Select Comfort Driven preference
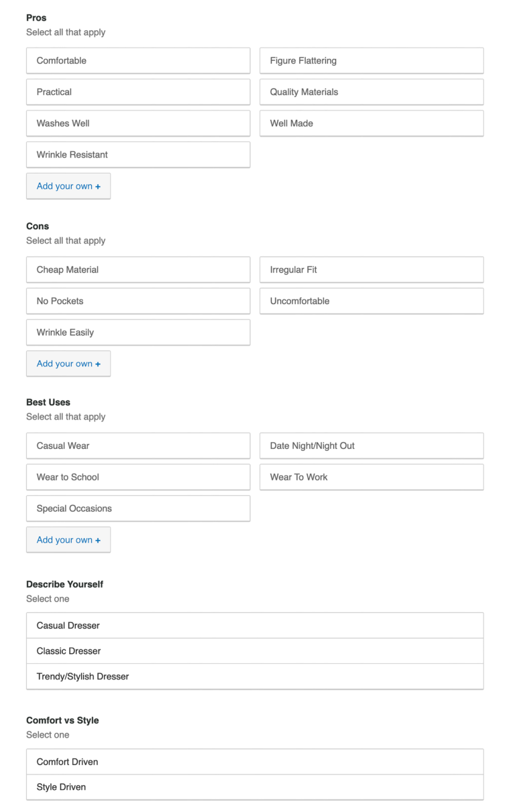Viewport: 515px width, 812px height. click(x=254, y=762)
